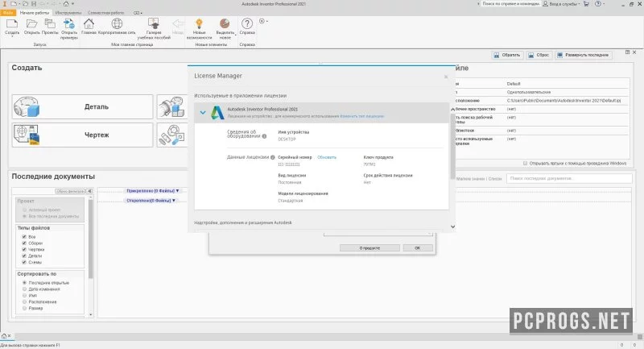Collapse the filter panel arrow beside Сброс фильтров
Viewport: 644px width, 349px height.
coord(89,191)
